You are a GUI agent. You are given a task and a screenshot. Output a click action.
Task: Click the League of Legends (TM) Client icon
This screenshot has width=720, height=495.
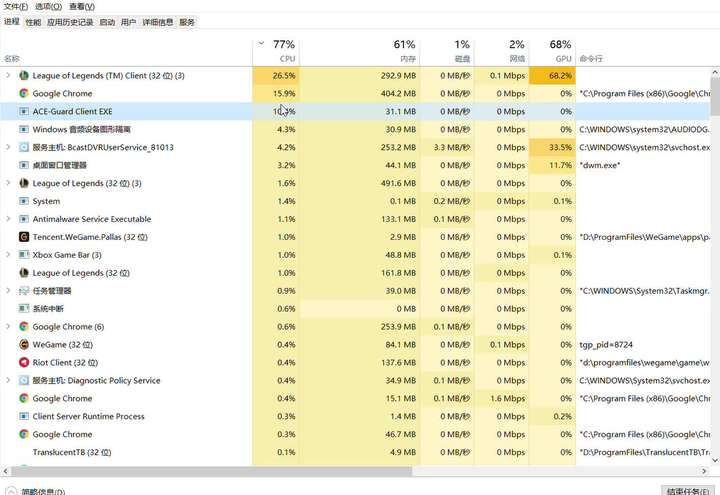point(24,76)
